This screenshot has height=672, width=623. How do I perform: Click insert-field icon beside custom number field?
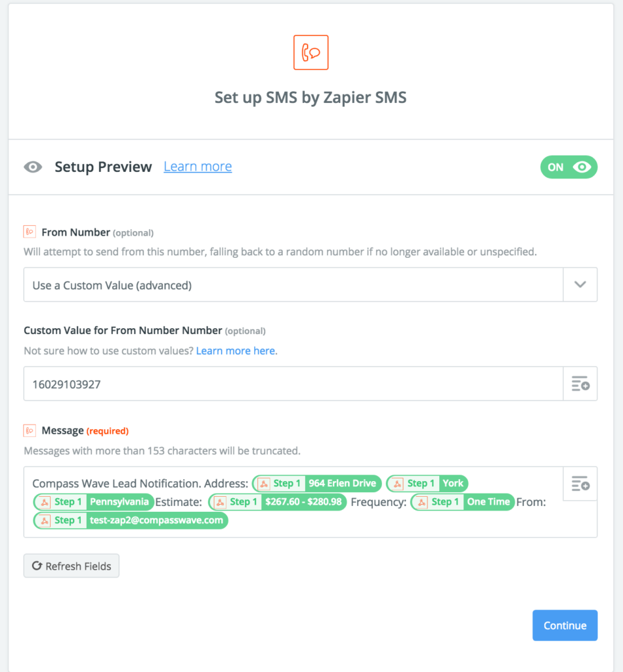pyautogui.click(x=580, y=384)
